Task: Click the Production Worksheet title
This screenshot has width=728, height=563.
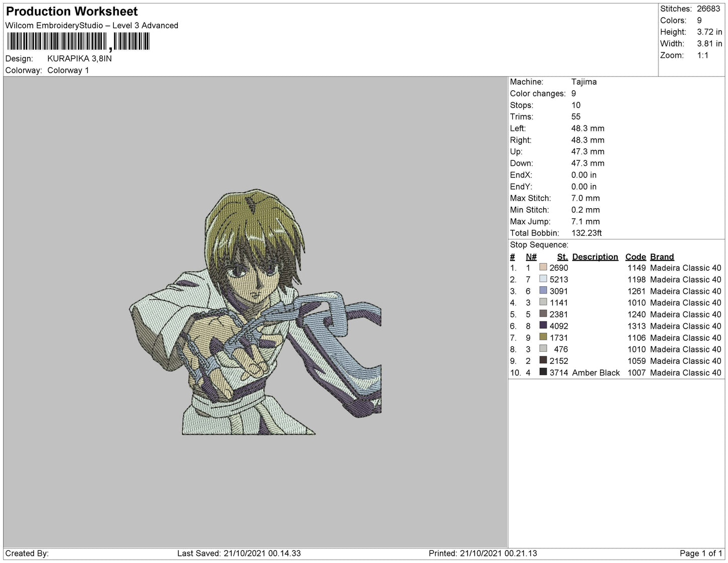Action: tap(72, 11)
